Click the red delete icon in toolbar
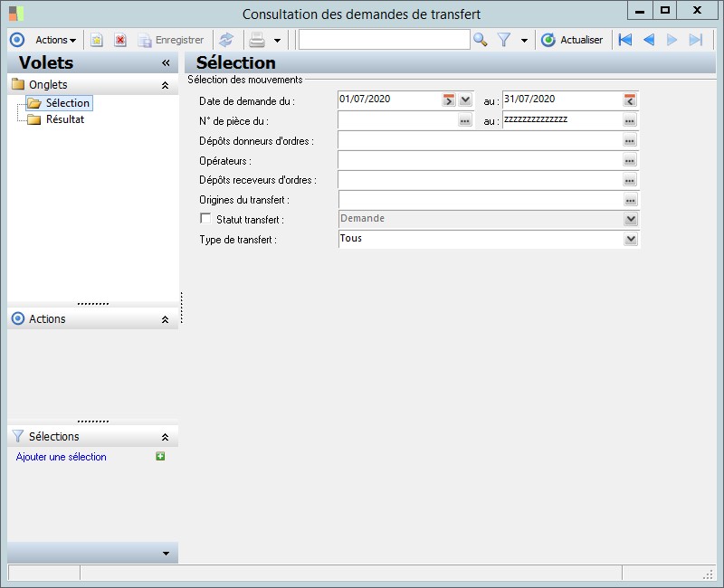The width and height of the screenshot is (724, 588). [x=119, y=40]
